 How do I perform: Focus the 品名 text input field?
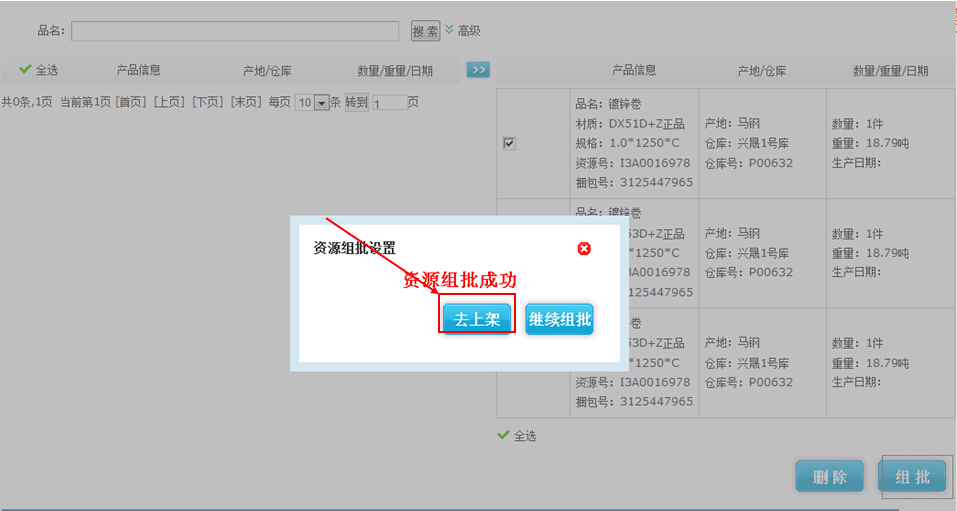235,31
